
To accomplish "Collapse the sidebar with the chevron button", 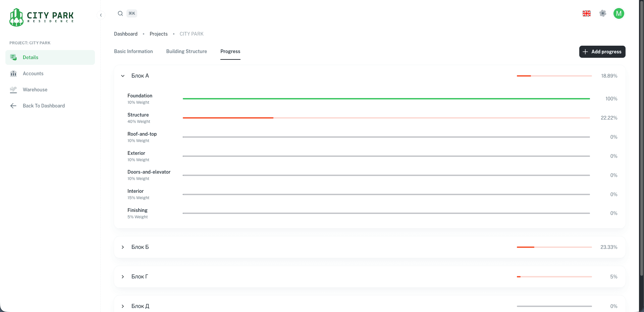I will click(x=101, y=15).
